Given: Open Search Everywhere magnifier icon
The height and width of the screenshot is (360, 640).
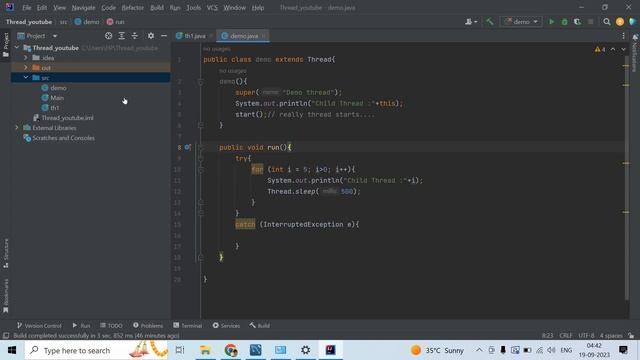Looking at the screenshot, I should click(x=607, y=22).
